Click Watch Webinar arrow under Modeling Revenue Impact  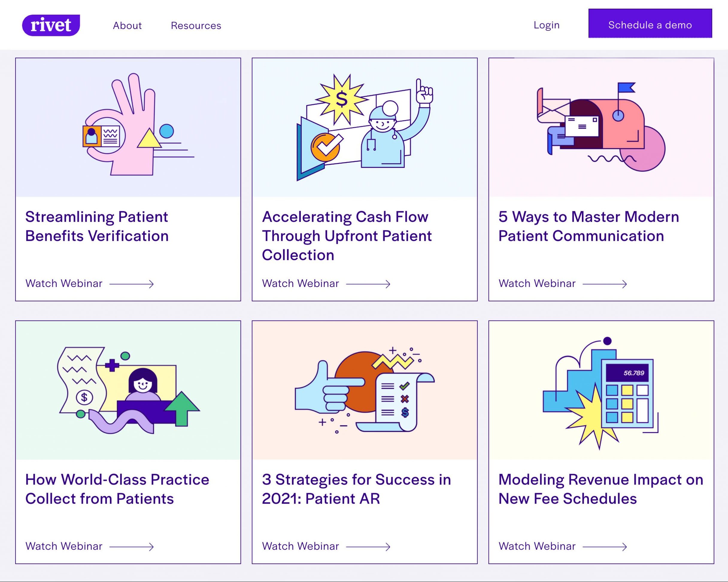tap(605, 547)
